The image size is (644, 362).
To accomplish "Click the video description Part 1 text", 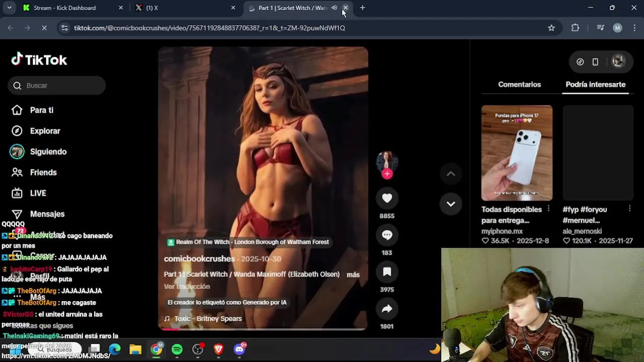I will coord(252,275).
